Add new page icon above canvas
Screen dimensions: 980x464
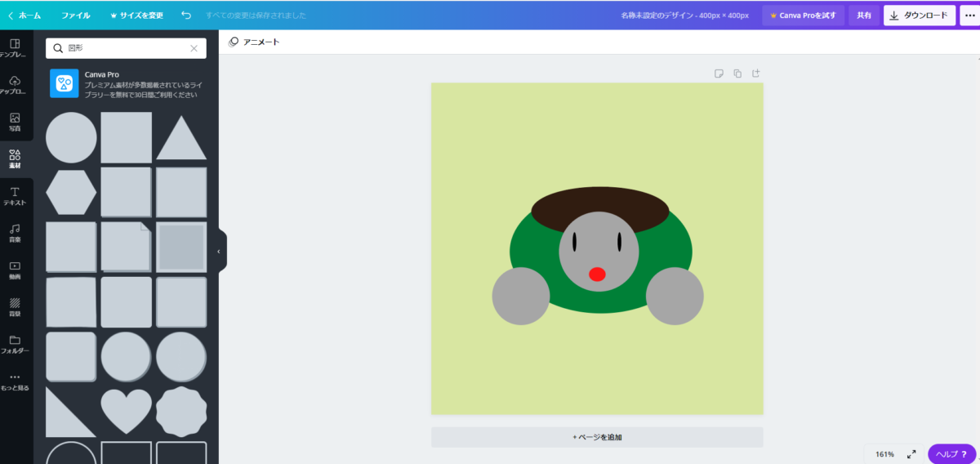756,74
